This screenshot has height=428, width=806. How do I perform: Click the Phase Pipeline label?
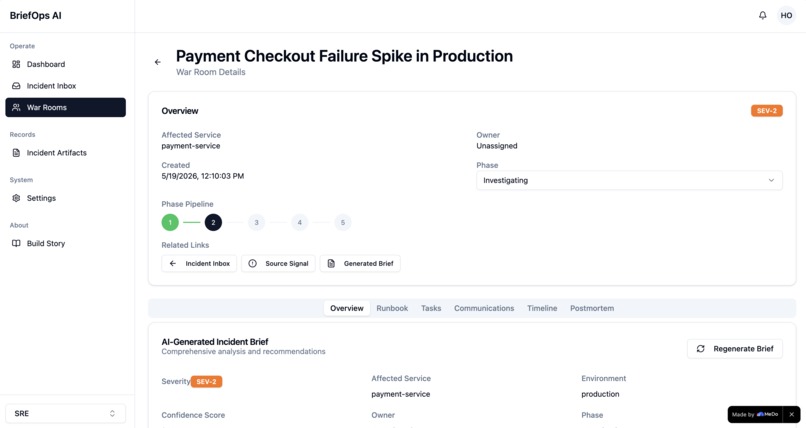click(x=187, y=204)
